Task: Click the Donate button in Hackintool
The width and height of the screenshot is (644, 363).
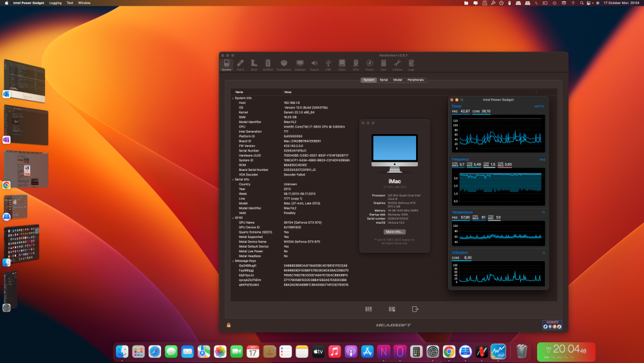Action: click(x=552, y=325)
